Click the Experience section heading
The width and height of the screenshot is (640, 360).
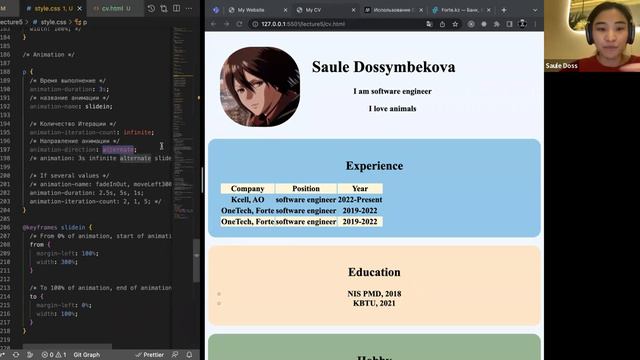tap(374, 166)
